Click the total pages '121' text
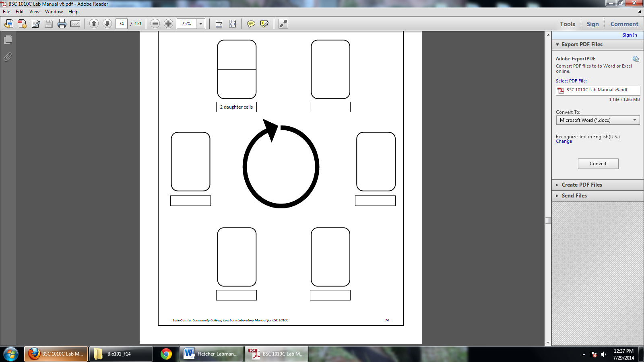Screen dimensions: 644x362 [x=138, y=24]
